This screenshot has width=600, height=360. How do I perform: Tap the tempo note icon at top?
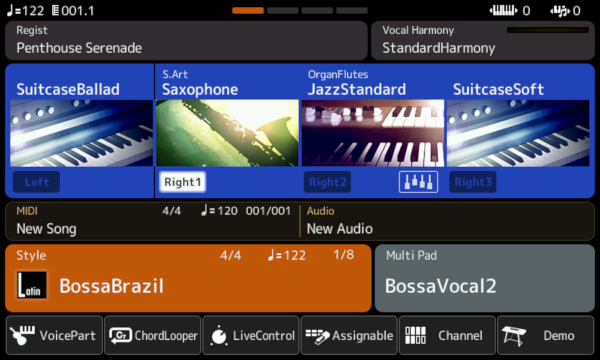(10, 10)
